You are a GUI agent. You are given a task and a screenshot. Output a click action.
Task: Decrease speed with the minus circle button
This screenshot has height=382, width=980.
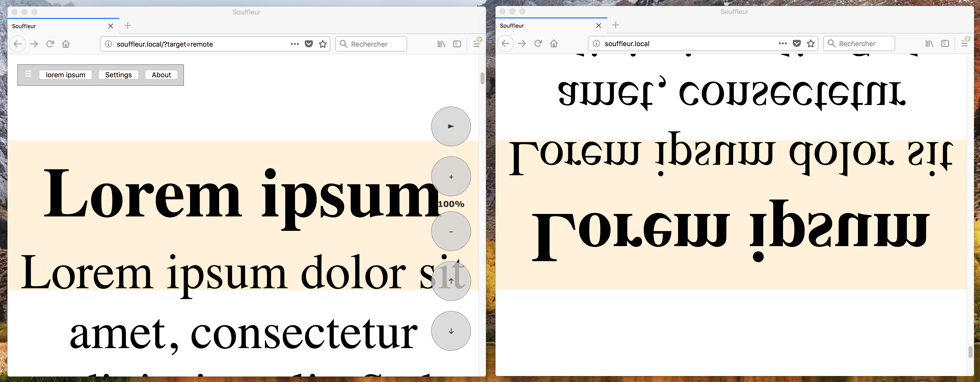click(x=451, y=231)
